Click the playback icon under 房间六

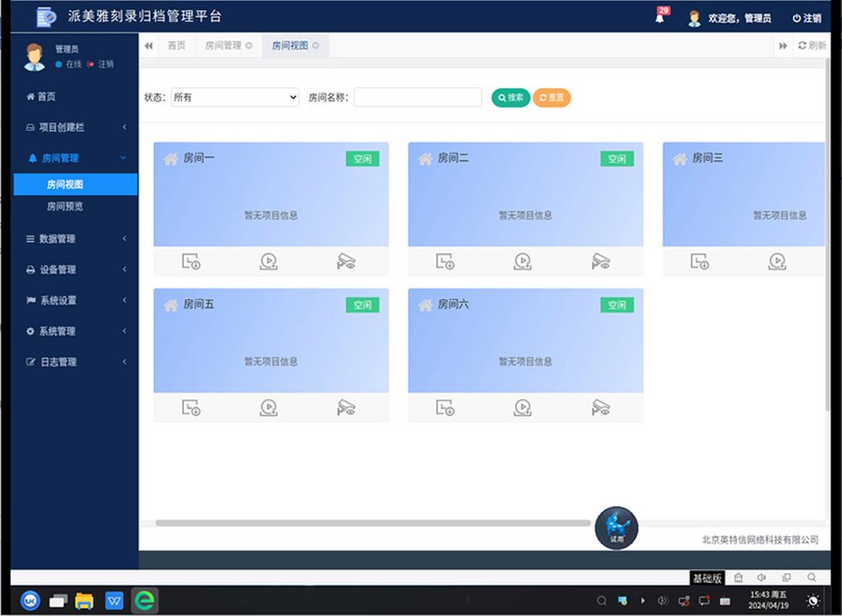522,408
